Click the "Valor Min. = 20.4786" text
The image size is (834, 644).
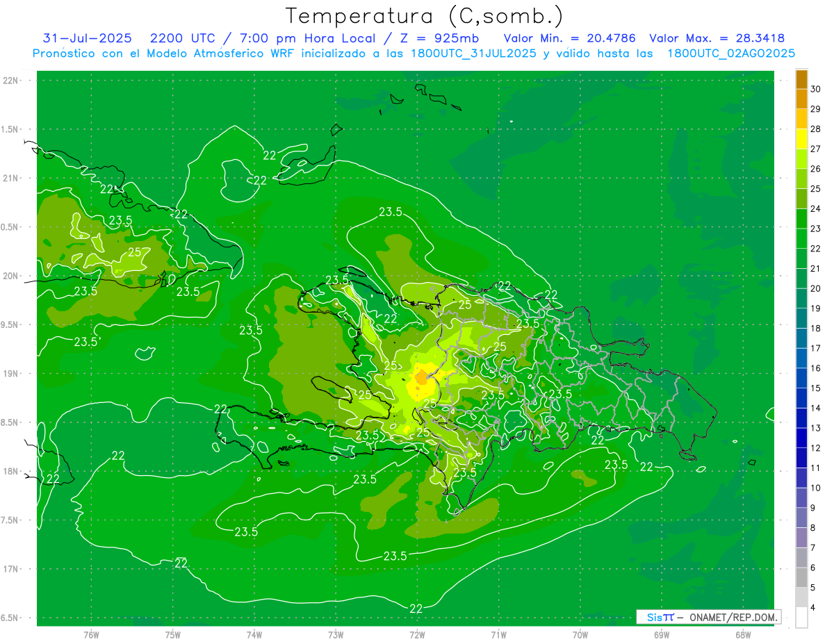(x=570, y=38)
